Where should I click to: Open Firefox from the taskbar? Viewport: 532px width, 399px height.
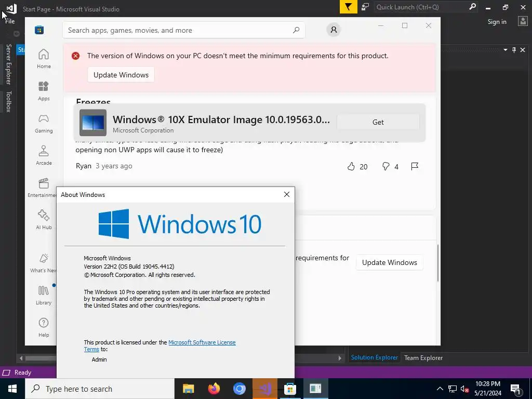coord(214,389)
